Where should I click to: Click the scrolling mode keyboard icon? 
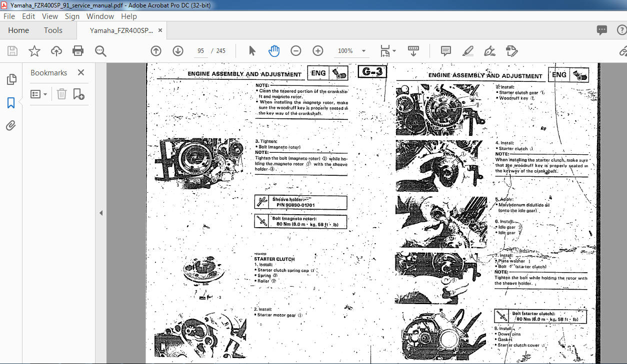point(413,51)
